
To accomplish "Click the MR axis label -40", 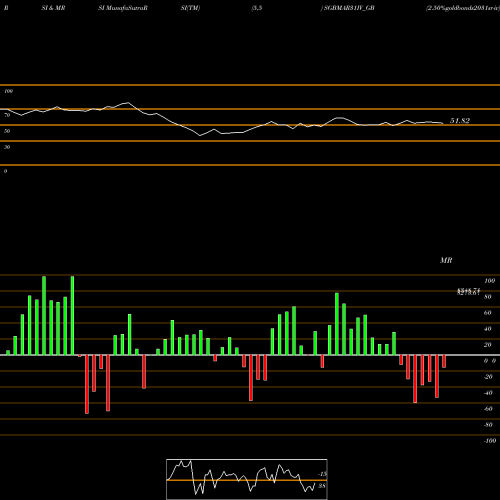I will (x=488, y=393).
